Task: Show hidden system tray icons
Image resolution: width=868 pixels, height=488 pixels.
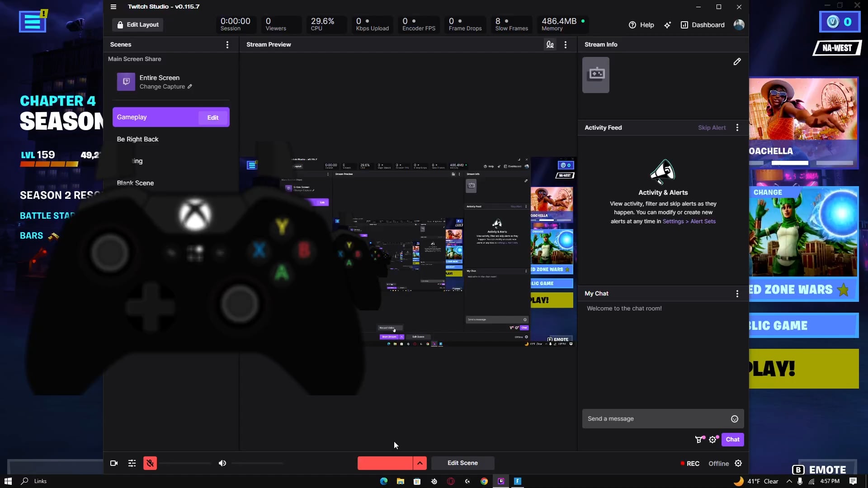Action: click(789, 481)
